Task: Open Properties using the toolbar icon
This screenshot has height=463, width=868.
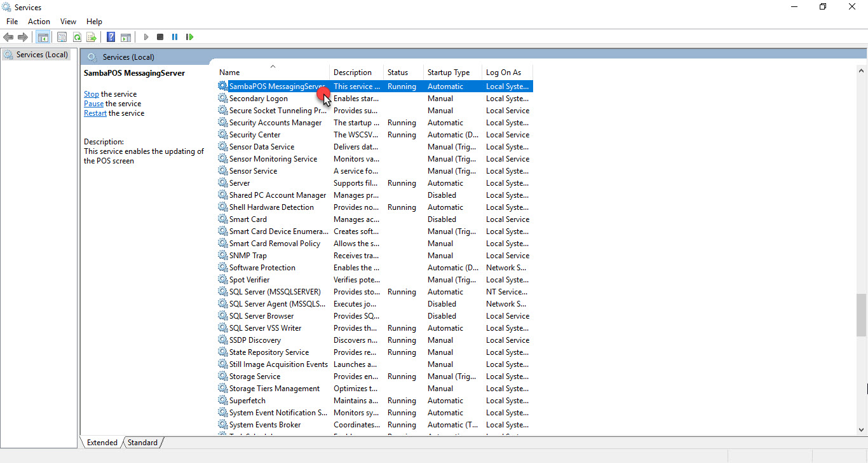Action: coord(62,37)
